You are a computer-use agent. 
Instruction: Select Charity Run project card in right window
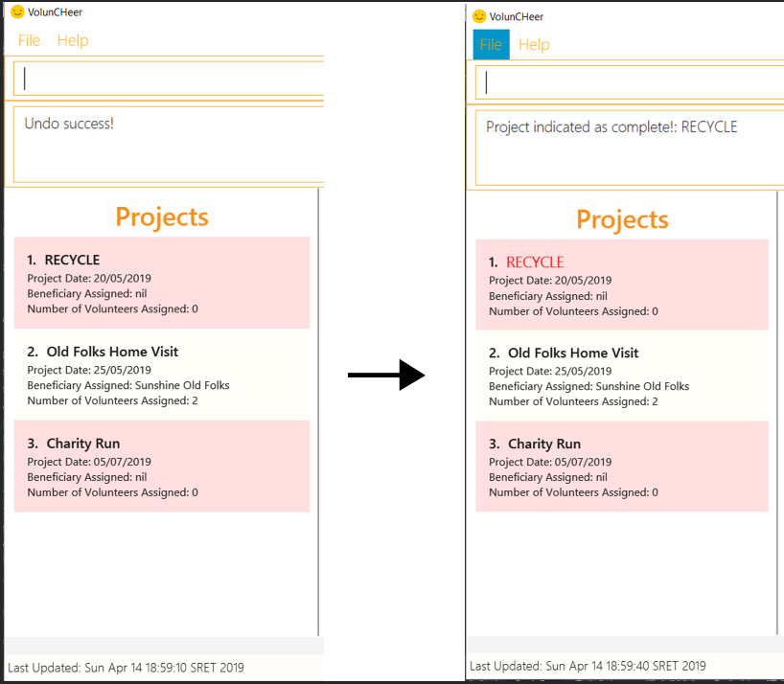tap(622, 467)
